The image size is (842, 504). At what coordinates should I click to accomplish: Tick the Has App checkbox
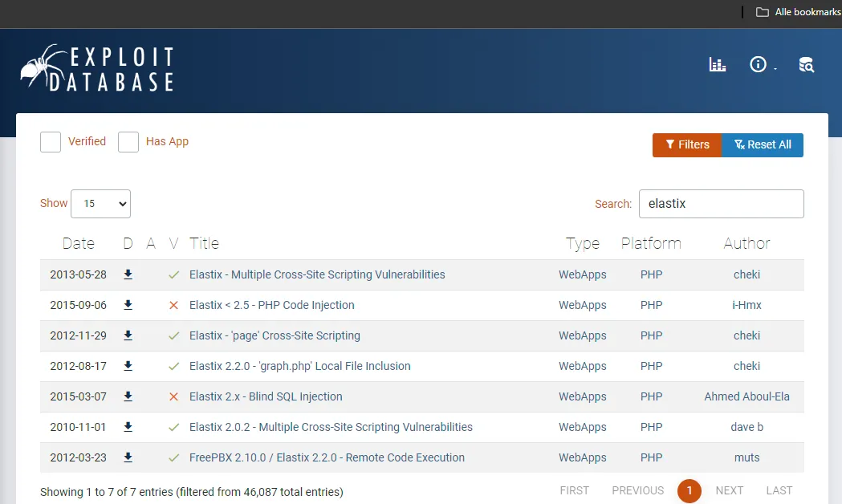[128, 142]
